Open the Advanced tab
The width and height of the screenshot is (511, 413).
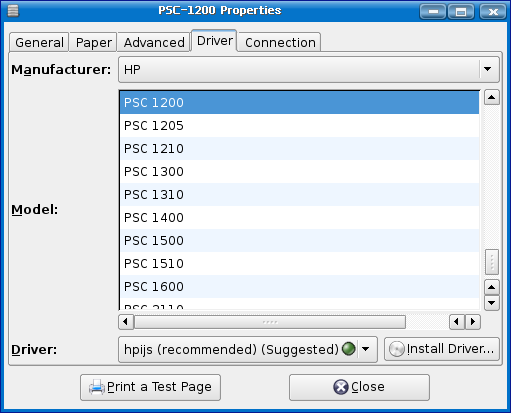154,42
